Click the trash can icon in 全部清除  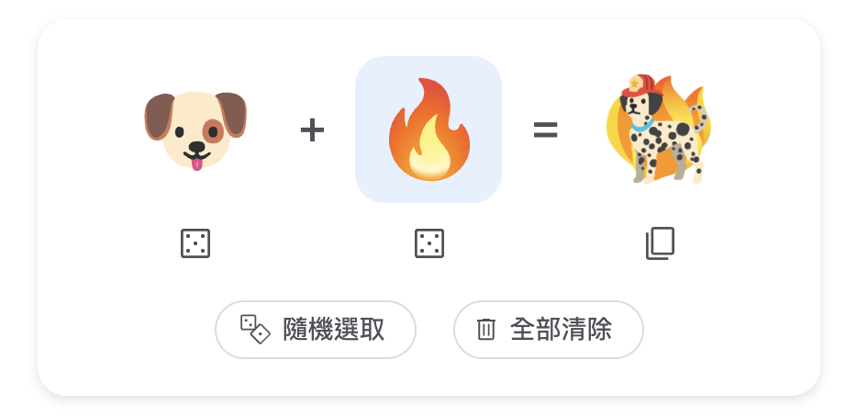(x=486, y=330)
